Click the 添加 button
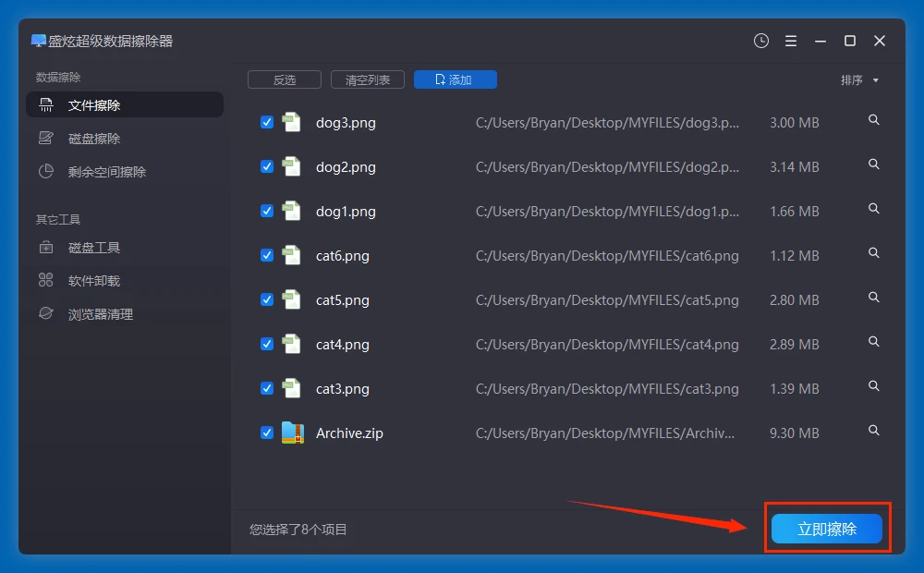The width and height of the screenshot is (924, 573). point(455,80)
